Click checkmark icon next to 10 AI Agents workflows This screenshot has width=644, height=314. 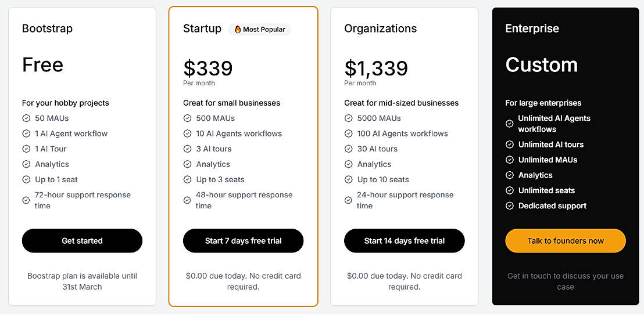[187, 133]
